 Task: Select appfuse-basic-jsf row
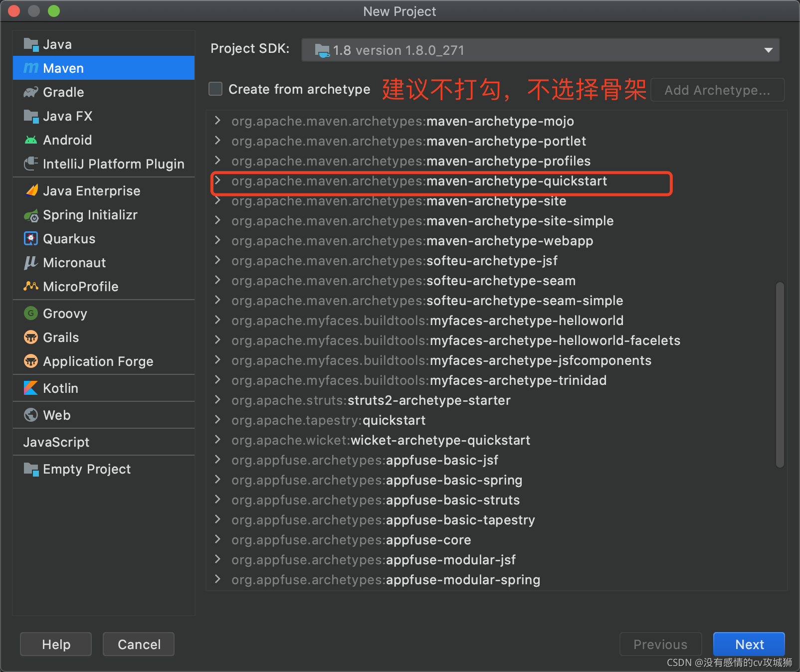click(496, 460)
